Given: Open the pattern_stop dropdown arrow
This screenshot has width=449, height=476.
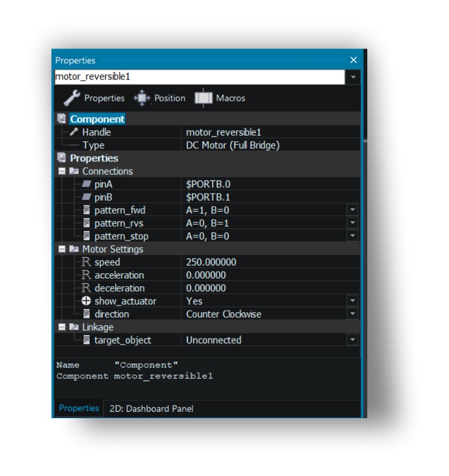Looking at the screenshot, I should point(353,236).
